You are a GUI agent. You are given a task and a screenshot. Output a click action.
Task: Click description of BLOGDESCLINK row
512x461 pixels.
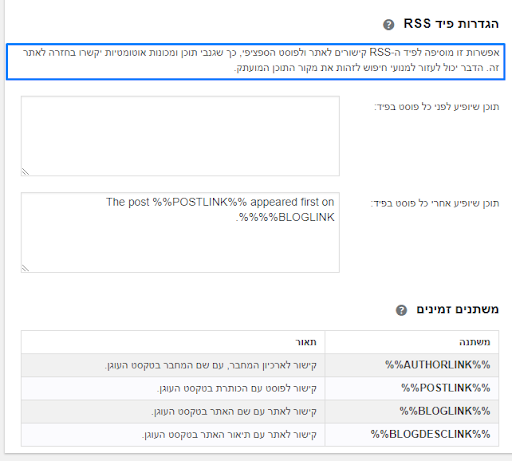tap(229, 434)
